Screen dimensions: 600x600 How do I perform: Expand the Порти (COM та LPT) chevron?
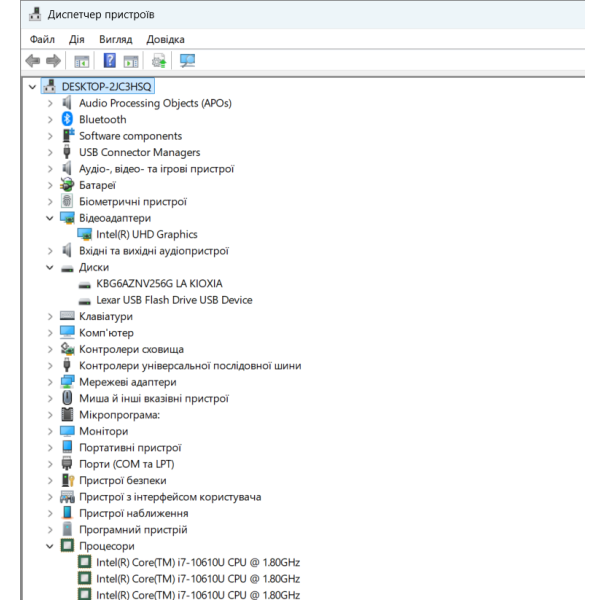click(x=50, y=464)
